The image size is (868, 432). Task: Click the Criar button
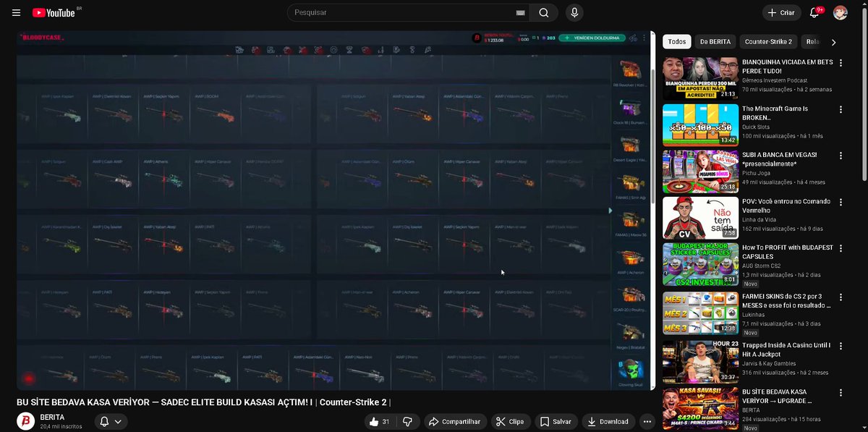[x=781, y=12]
